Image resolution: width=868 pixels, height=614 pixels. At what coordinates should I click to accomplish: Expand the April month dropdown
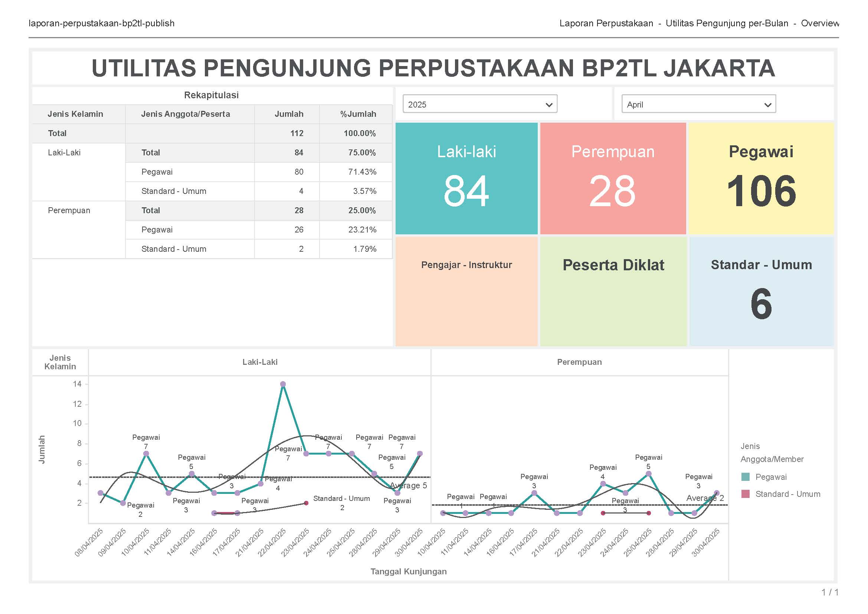tap(698, 104)
